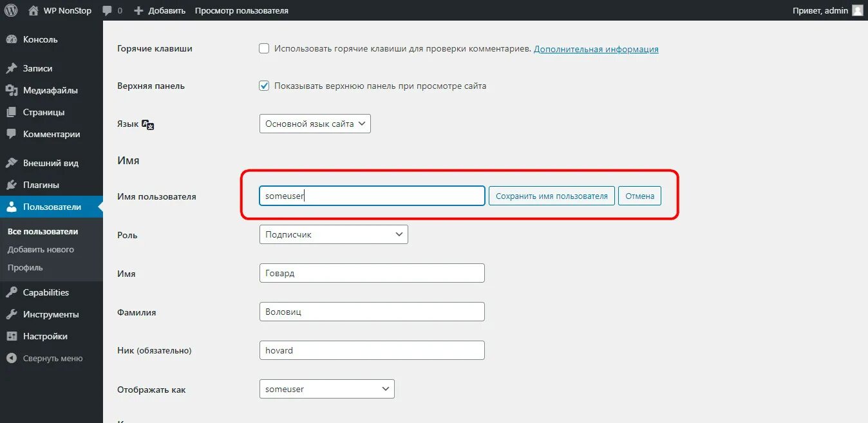Open the WordPress logo menu
Viewport: 868px width, 423px height.
(x=11, y=10)
